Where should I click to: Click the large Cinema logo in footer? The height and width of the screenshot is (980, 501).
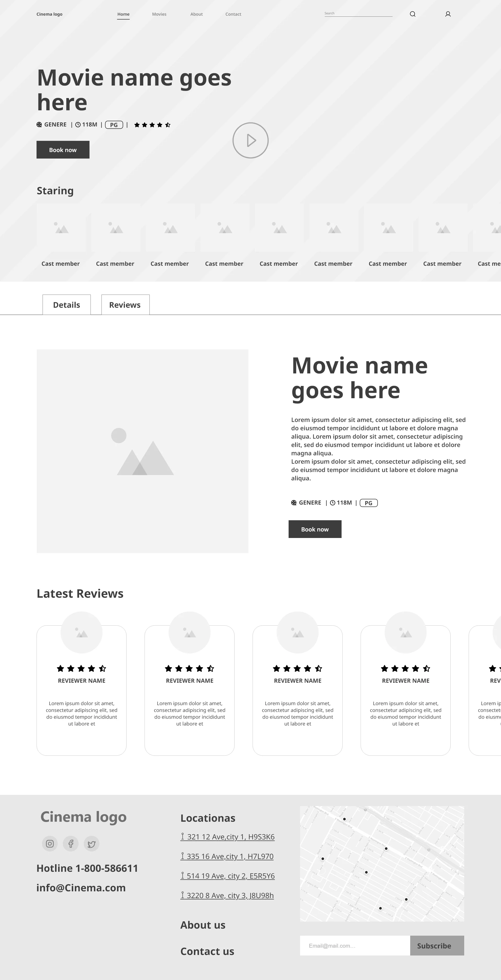point(83,817)
